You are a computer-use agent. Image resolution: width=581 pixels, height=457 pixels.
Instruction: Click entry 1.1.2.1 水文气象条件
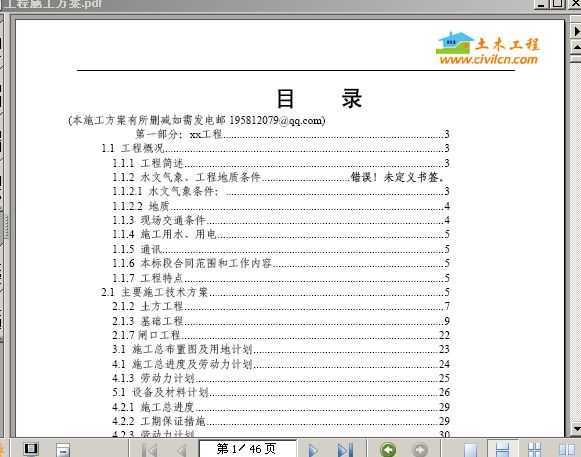281,191
